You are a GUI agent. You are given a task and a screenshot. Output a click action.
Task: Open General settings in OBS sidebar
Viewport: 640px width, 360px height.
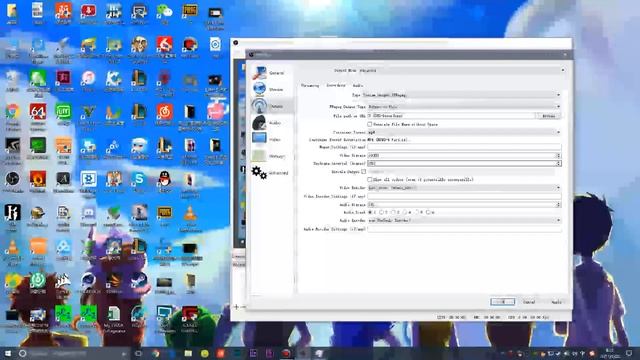(269, 73)
